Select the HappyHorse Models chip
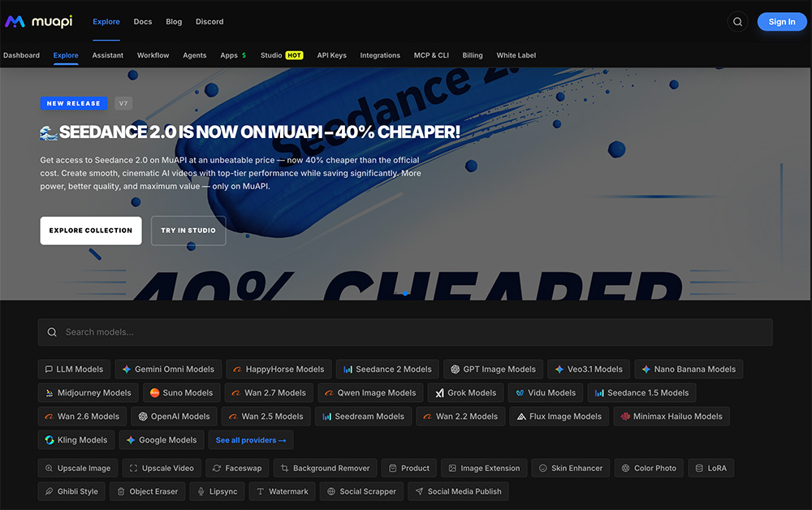Screen dimensions: 812x510 click(279, 370)
